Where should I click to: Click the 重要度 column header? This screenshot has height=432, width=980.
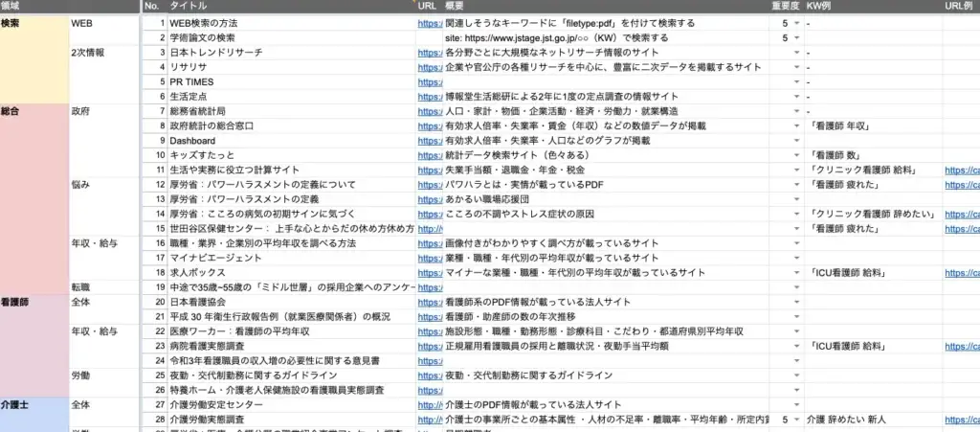(x=786, y=7)
